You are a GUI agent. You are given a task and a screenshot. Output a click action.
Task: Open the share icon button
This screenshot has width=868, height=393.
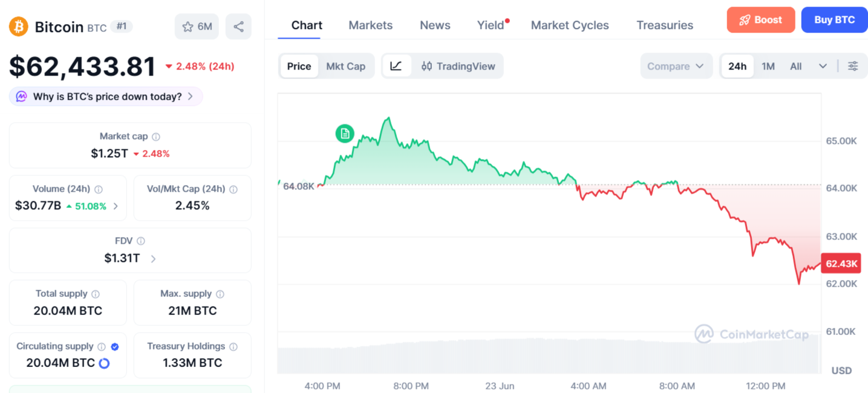[x=238, y=27]
